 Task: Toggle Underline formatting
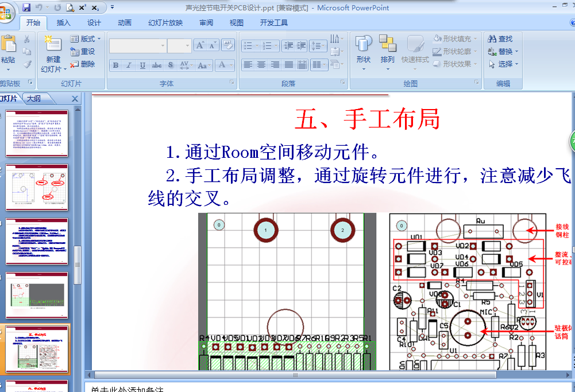point(142,65)
